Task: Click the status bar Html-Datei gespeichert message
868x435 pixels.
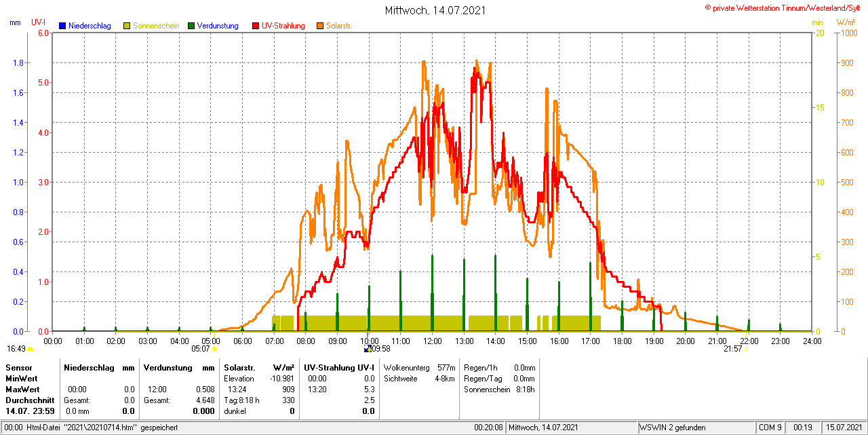Action: [x=102, y=428]
